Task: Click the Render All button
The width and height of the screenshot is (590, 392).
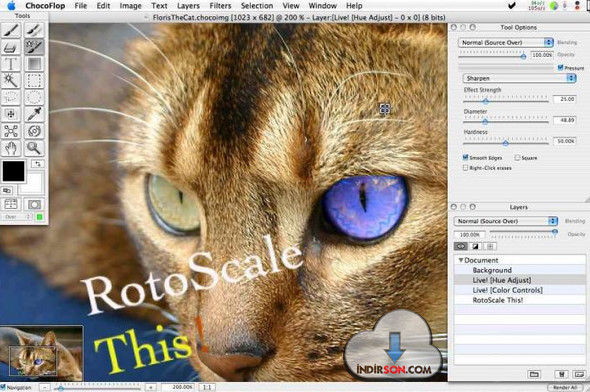Action: pos(564,387)
